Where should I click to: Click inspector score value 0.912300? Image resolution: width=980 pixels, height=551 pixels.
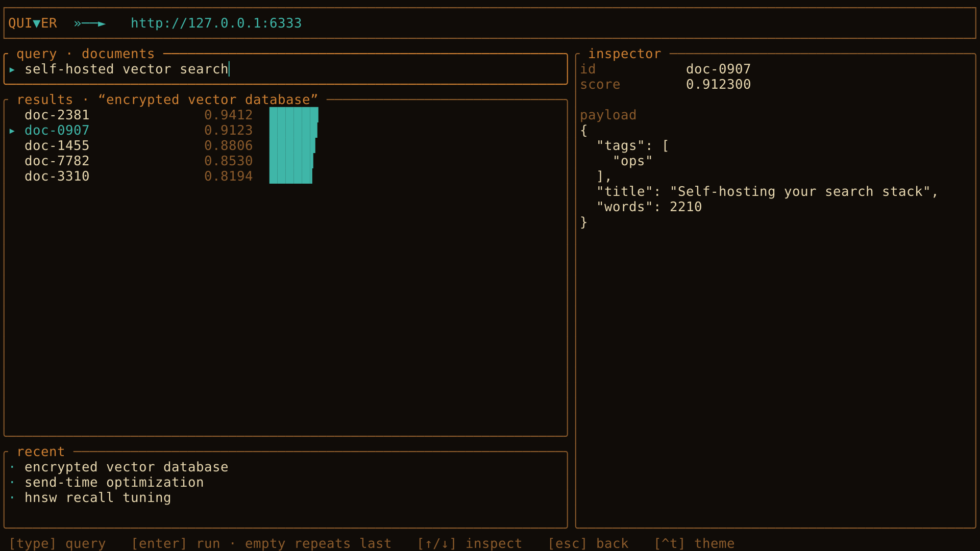click(x=719, y=84)
